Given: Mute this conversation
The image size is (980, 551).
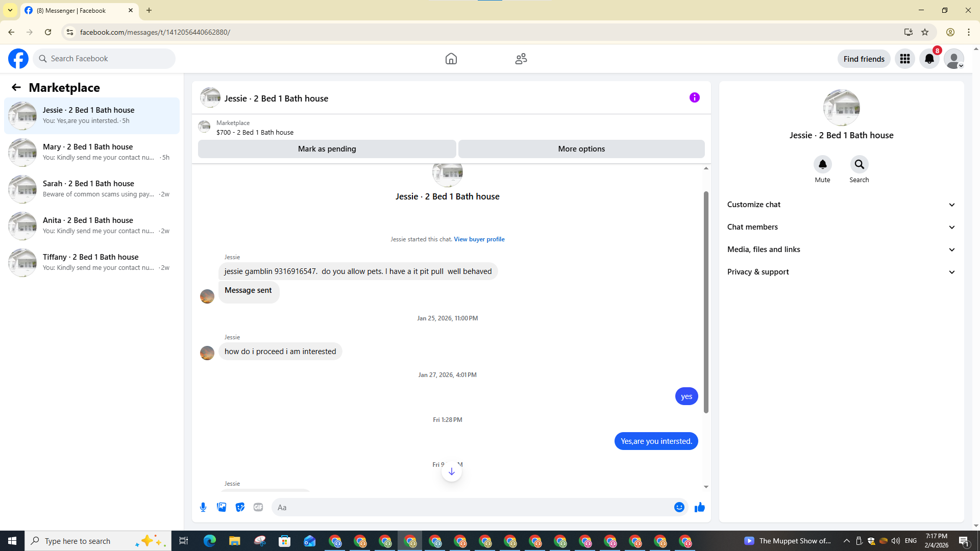Looking at the screenshot, I should click(x=822, y=164).
